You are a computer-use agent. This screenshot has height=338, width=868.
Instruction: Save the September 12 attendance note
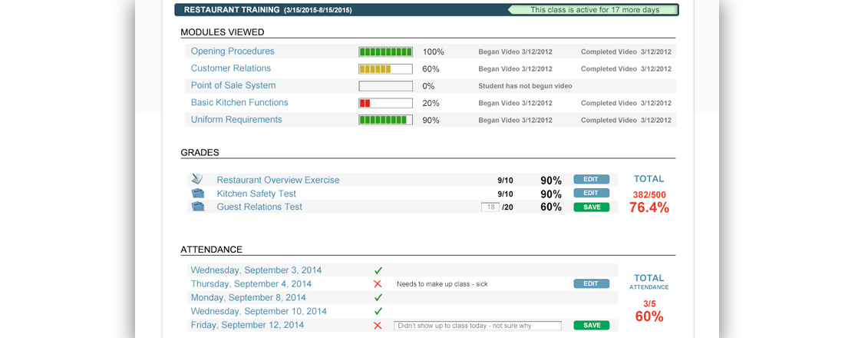pyautogui.click(x=591, y=325)
